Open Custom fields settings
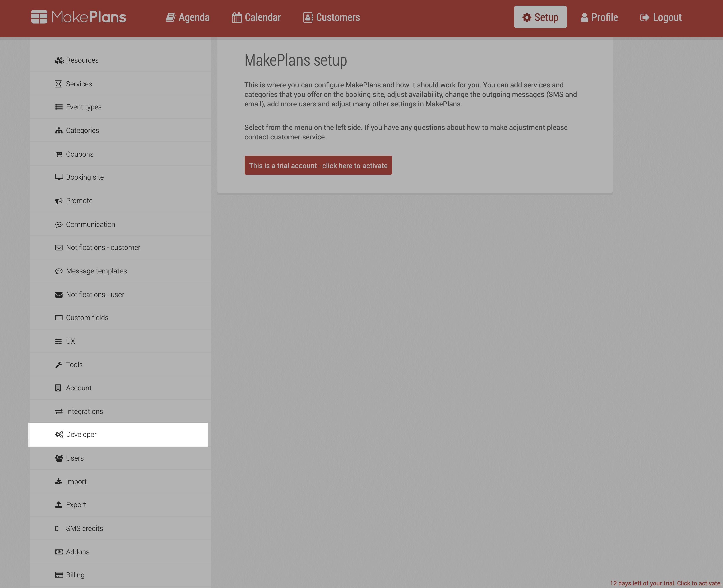This screenshot has height=588, width=723. click(x=120, y=318)
